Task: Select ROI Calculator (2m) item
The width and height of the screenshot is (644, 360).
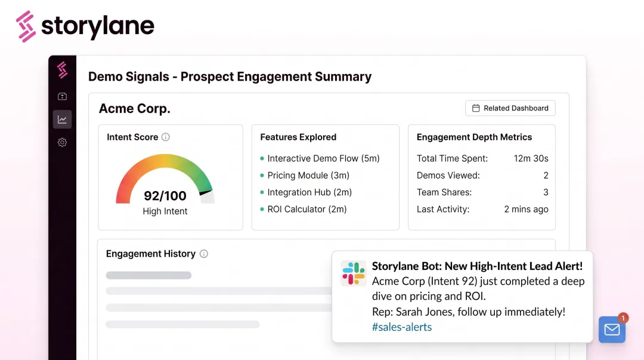Action: tap(304, 209)
